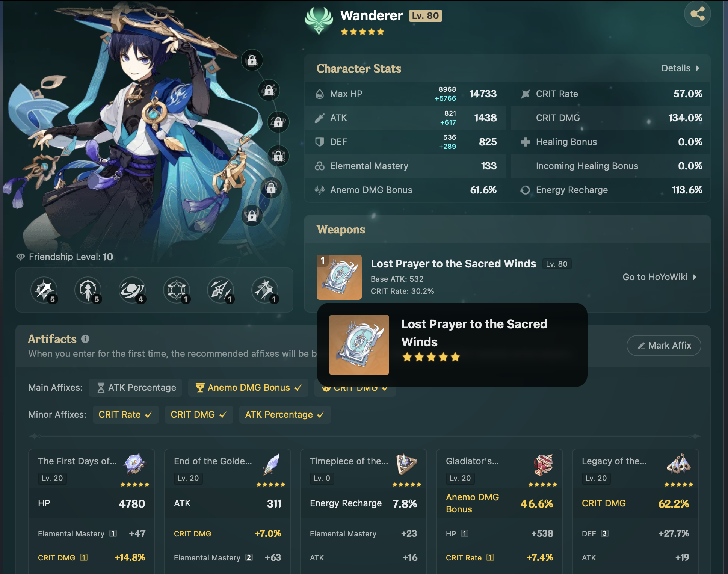
Task: Toggle the CRIT Rate minor affix
Action: [x=125, y=415]
